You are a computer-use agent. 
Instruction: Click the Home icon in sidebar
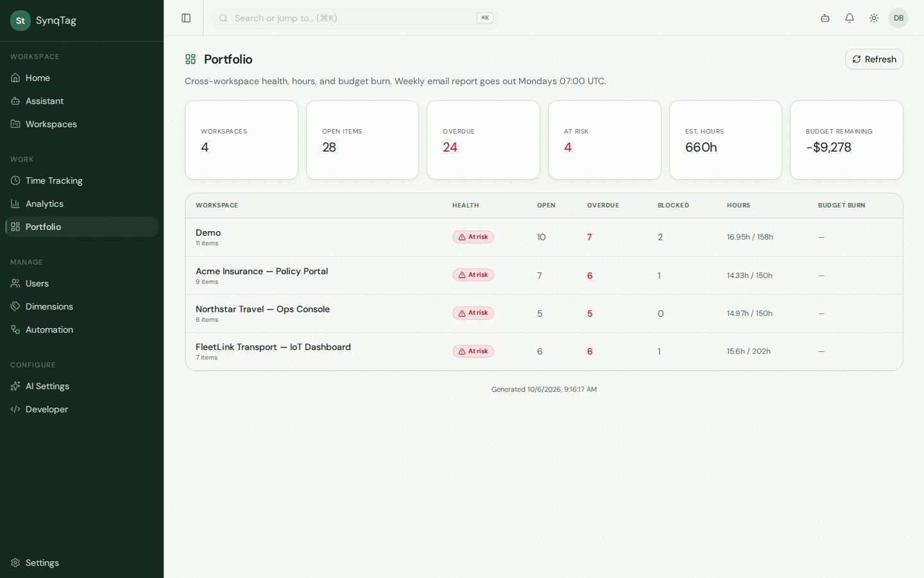[x=15, y=78]
